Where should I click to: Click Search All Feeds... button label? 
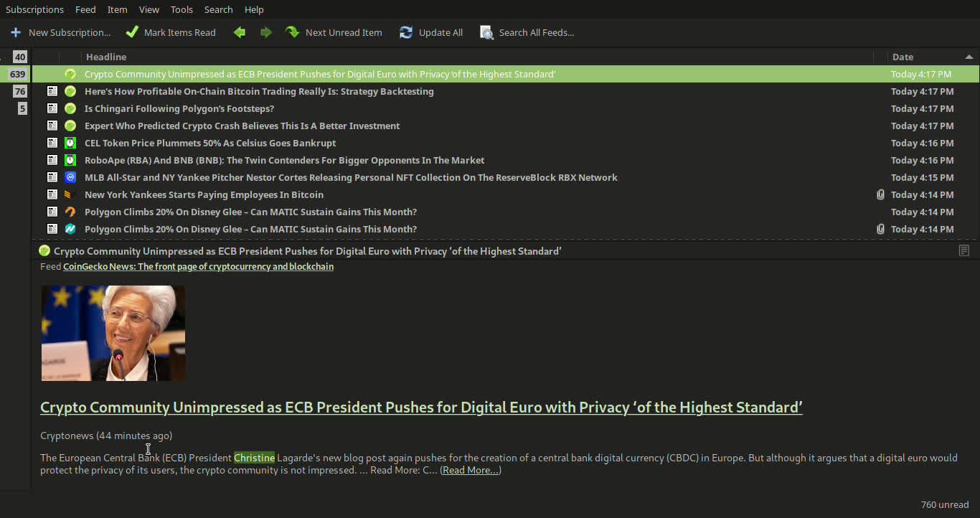tap(537, 32)
